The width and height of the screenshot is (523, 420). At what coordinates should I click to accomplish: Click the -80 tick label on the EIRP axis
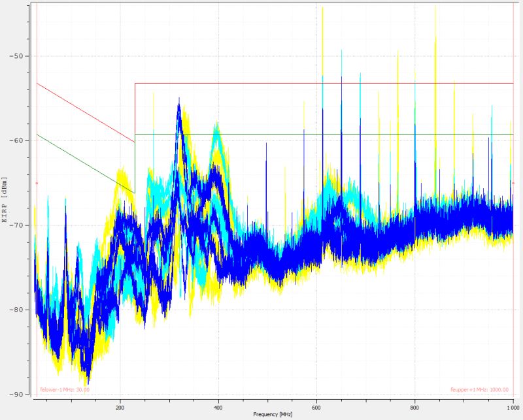point(16,310)
